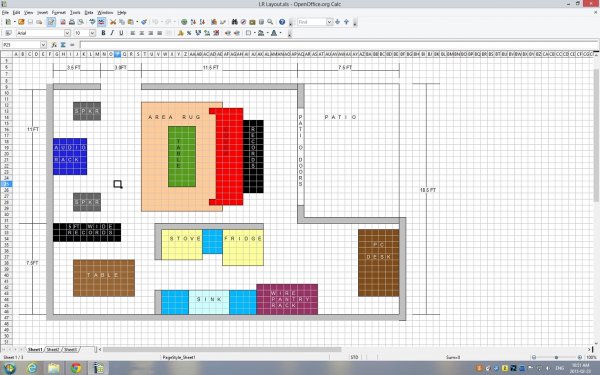Align cell contents left
600x375 pixels.
(x=133, y=33)
